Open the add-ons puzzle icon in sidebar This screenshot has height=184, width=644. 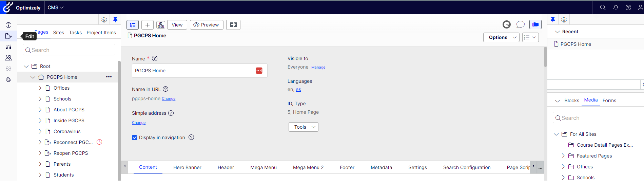pos(8,79)
